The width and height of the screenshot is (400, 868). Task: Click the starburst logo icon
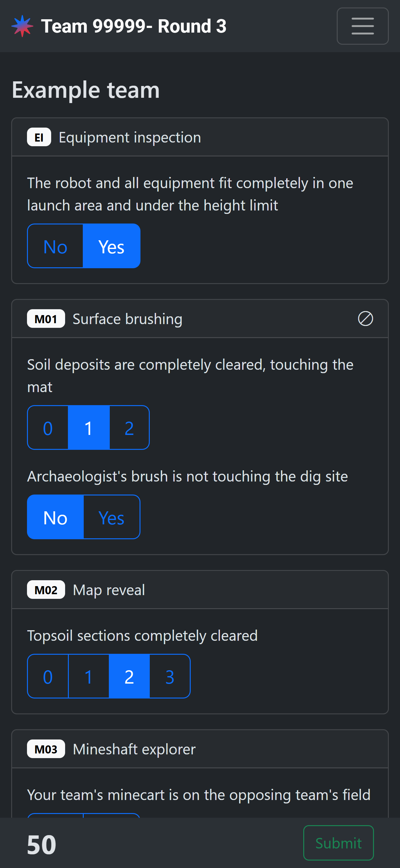pos(22,26)
